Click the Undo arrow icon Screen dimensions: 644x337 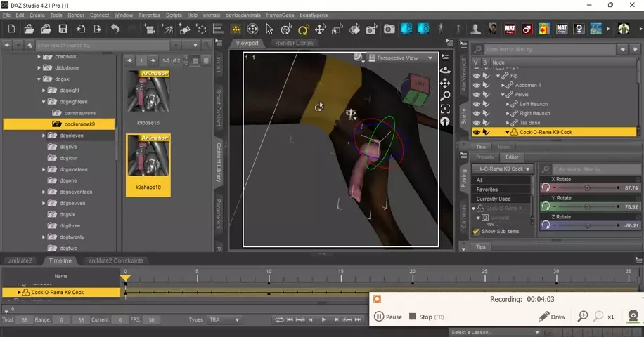pyautogui.click(x=115, y=29)
